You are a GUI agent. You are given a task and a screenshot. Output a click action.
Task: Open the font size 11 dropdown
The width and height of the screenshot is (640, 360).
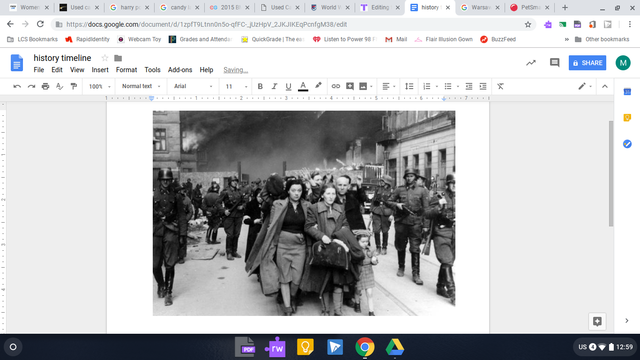coord(236,86)
